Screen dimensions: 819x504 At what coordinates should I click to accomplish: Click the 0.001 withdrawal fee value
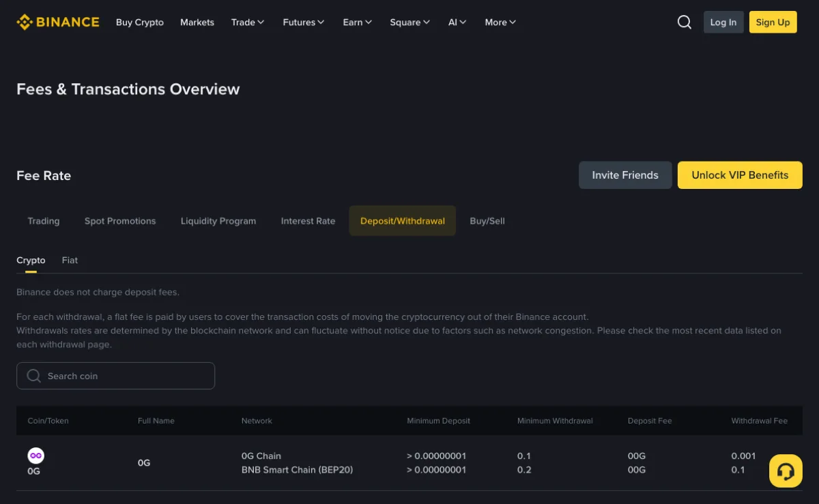[743, 456]
